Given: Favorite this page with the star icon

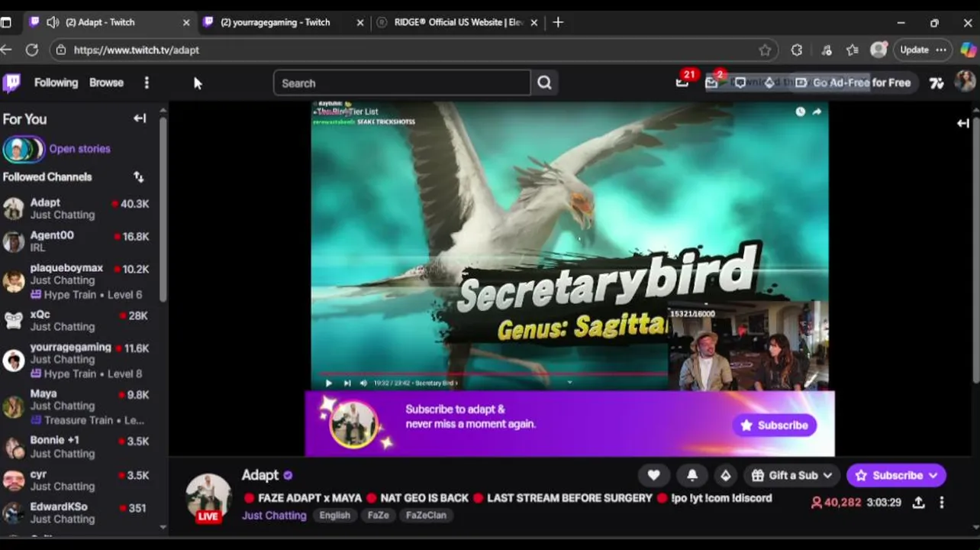Looking at the screenshot, I should click(765, 50).
